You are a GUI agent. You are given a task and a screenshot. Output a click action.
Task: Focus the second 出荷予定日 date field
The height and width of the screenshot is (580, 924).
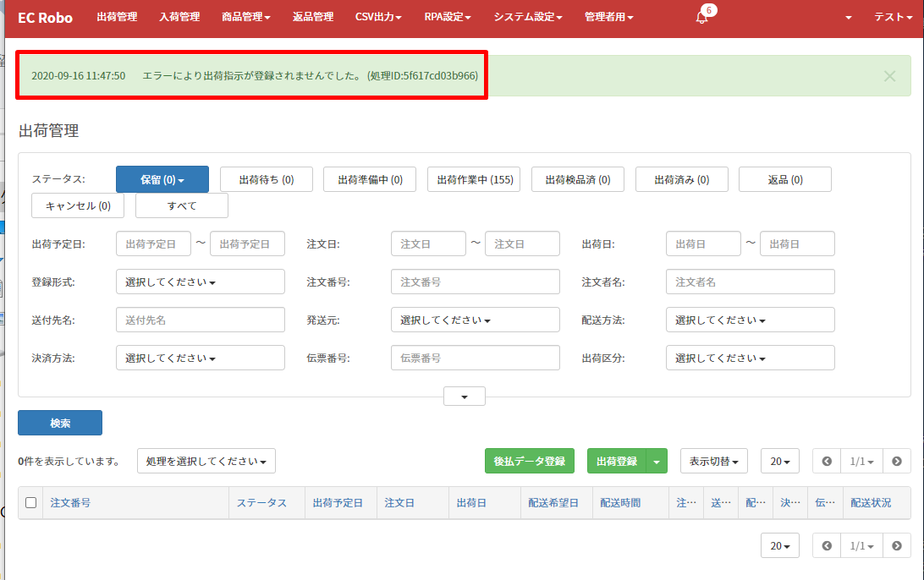(247, 243)
